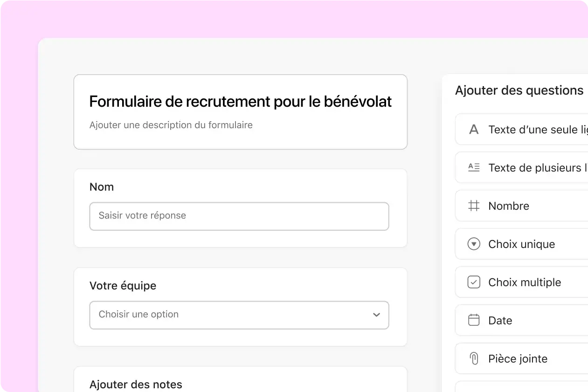
Task: Click 'Ajouter une description du formulaire' text
Action: click(171, 125)
